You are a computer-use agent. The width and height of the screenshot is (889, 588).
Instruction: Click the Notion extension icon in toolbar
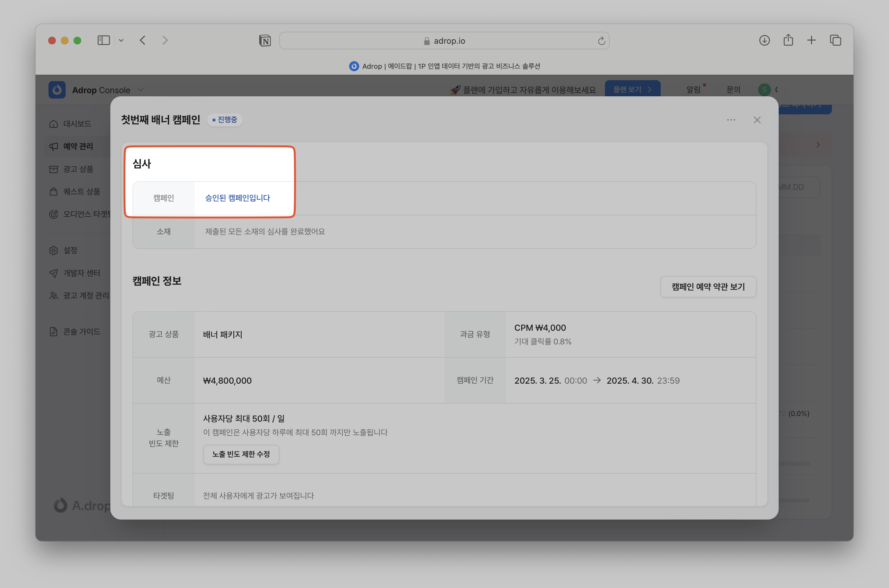coord(265,41)
